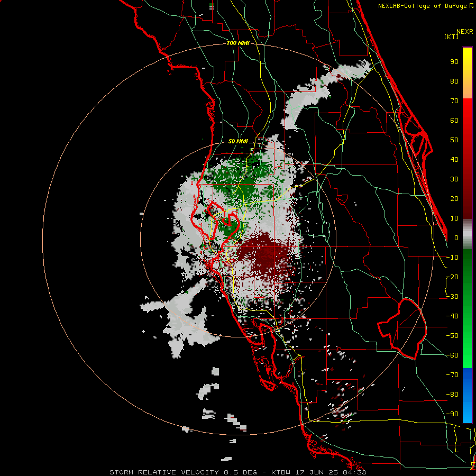476x476 pixels.
Task: Click the 50 NMI range ring label
Action: 238,141
